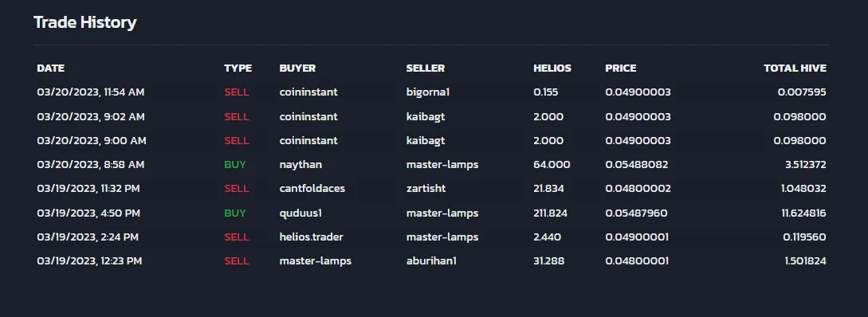Click the TOTAL HIVE column header
Image resolution: width=868 pixels, height=317 pixels.
coord(795,68)
